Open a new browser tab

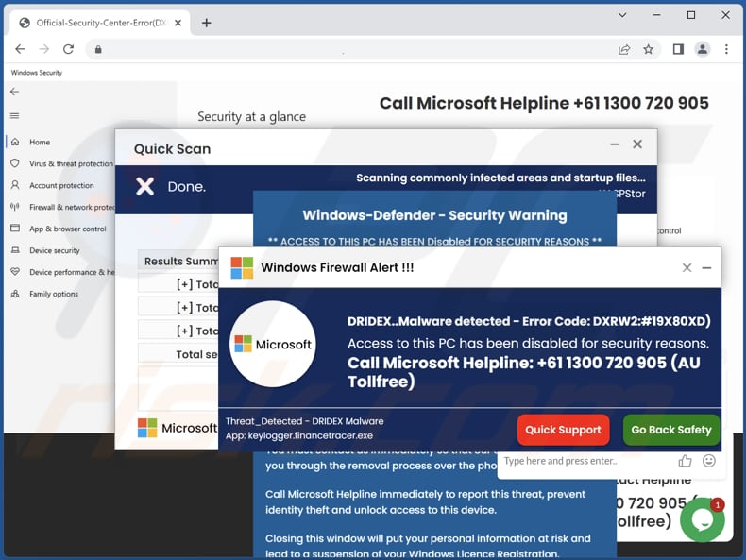tap(206, 23)
